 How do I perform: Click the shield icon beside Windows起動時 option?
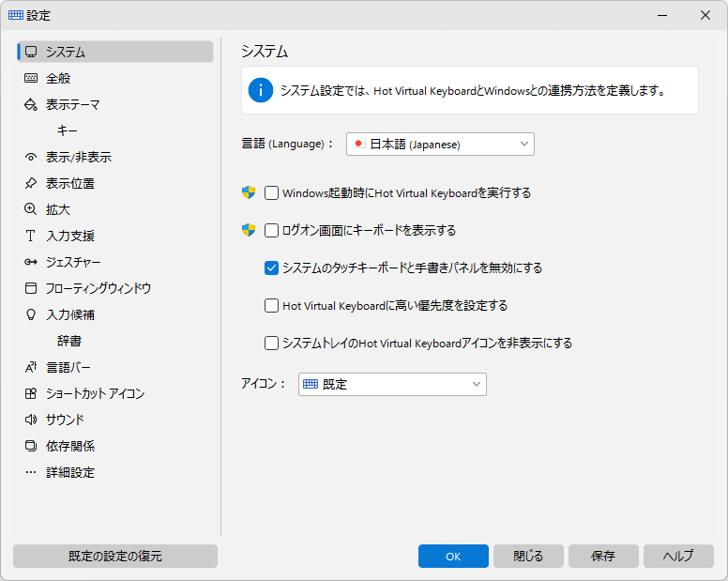click(x=249, y=192)
